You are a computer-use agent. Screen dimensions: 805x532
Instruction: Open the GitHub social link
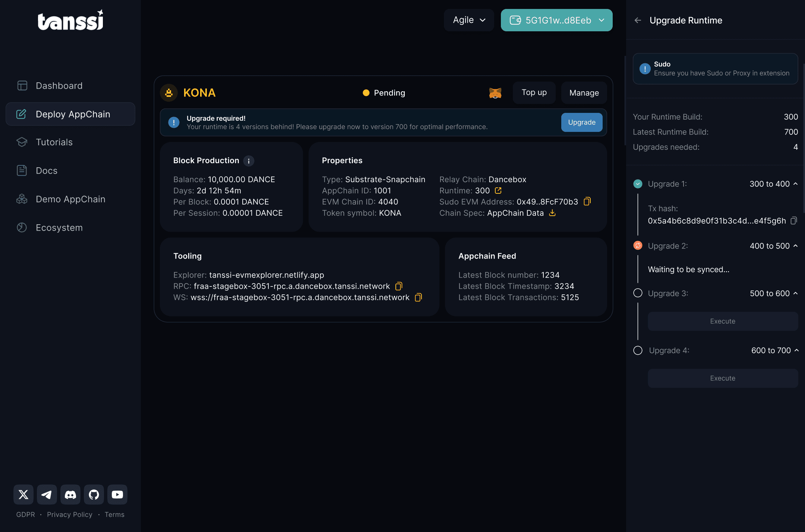click(x=94, y=494)
